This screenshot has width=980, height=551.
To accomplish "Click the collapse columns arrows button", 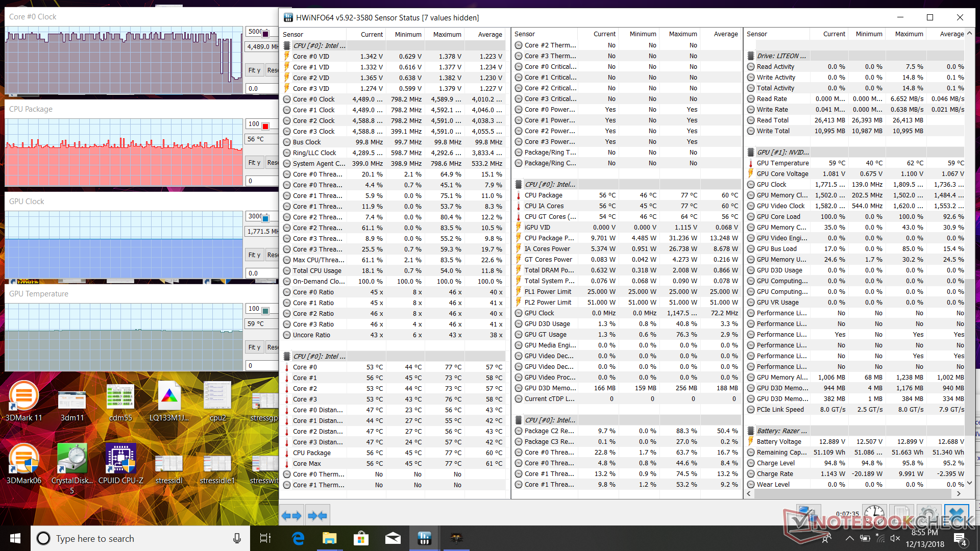I will [317, 516].
